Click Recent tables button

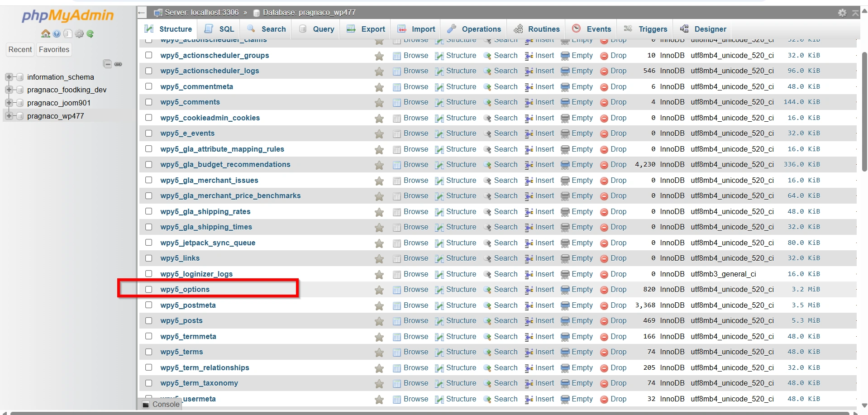(20, 50)
